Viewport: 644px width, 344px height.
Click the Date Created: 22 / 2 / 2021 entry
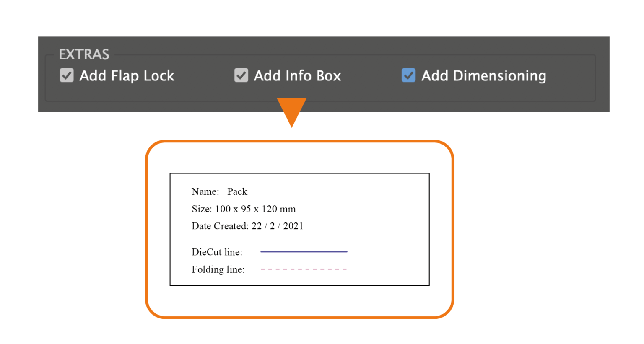[247, 226]
